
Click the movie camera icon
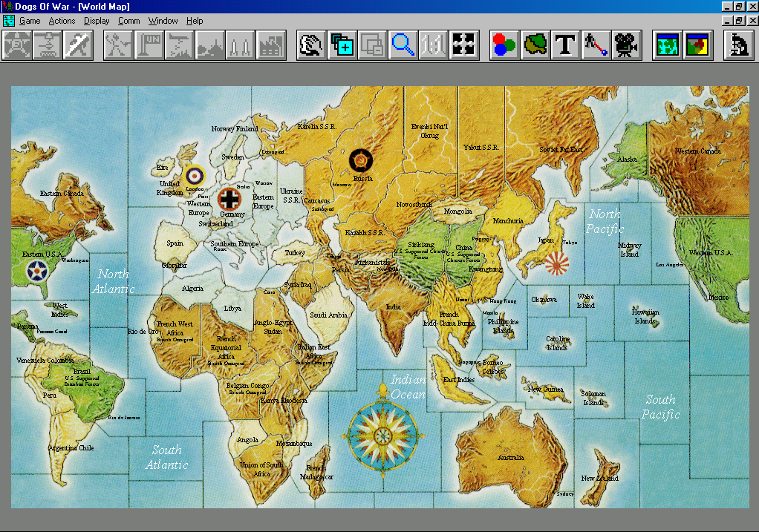point(626,45)
